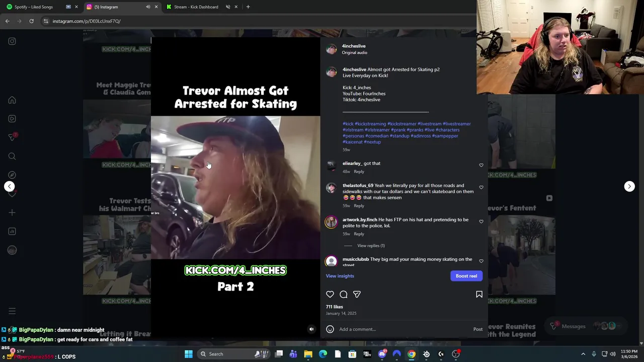Image resolution: width=644 pixels, height=362 pixels.
Task: Focus the Add a comment field
Action: 403,329
